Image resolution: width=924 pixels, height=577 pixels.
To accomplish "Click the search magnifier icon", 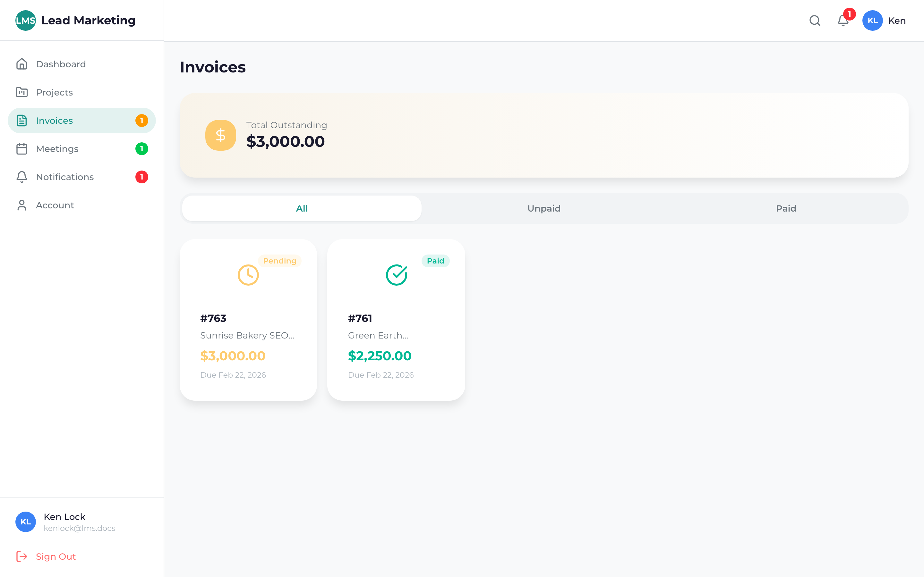I will coord(814,21).
